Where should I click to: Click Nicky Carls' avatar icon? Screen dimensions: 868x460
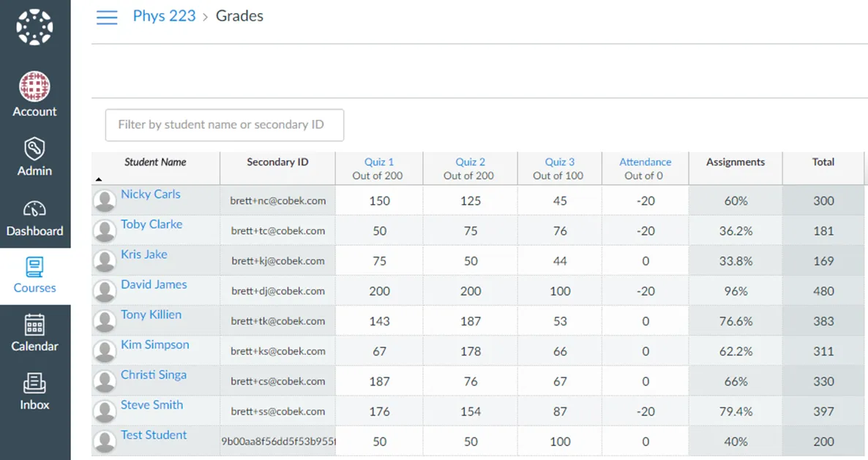pyautogui.click(x=105, y=200)
